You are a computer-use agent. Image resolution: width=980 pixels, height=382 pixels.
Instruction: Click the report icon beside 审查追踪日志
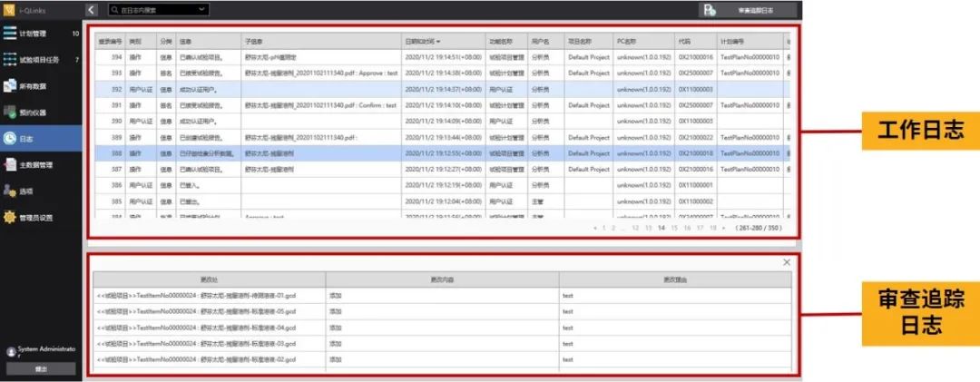[x=710, y=10]
